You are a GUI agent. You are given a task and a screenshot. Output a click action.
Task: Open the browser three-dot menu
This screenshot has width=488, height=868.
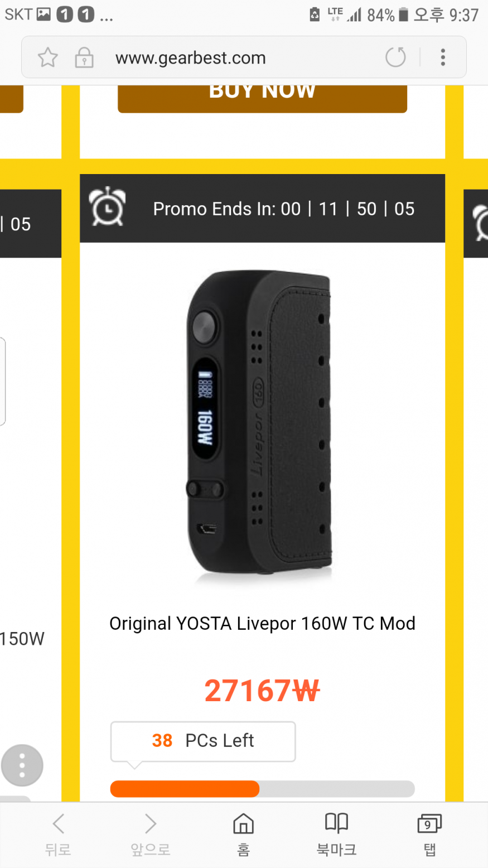click(x=443, y=57)
